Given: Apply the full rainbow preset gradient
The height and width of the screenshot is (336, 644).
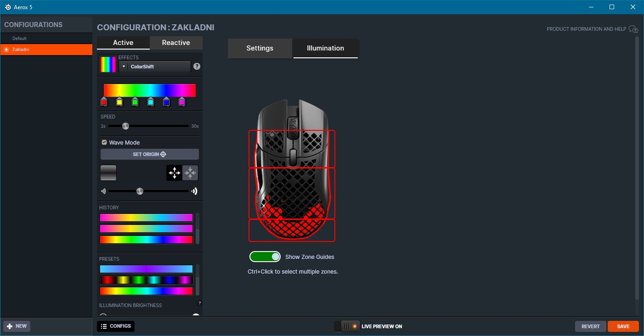Looking at the screenshot, I should (146, 291).
